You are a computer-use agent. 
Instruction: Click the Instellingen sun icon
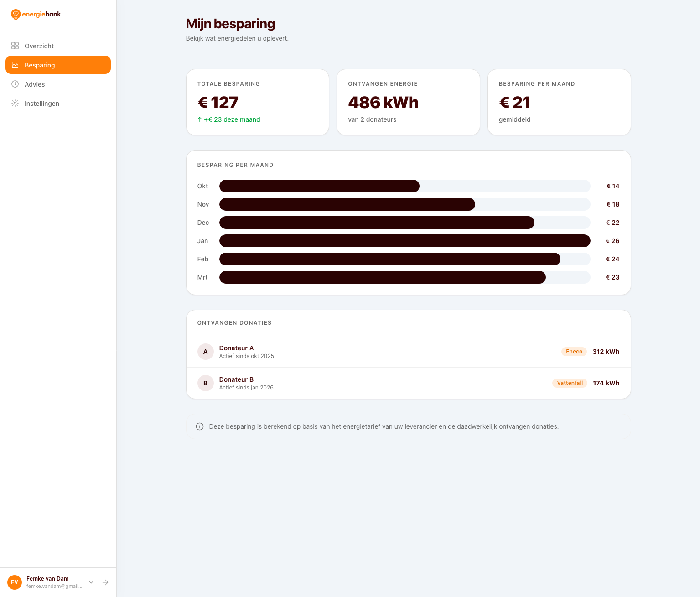[15, 103]
